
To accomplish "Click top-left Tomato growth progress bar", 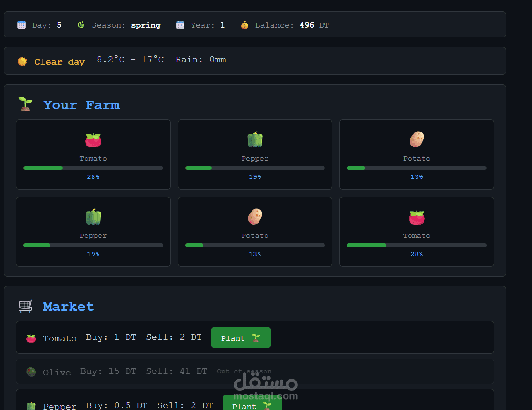I will click(x=93, y=168).
